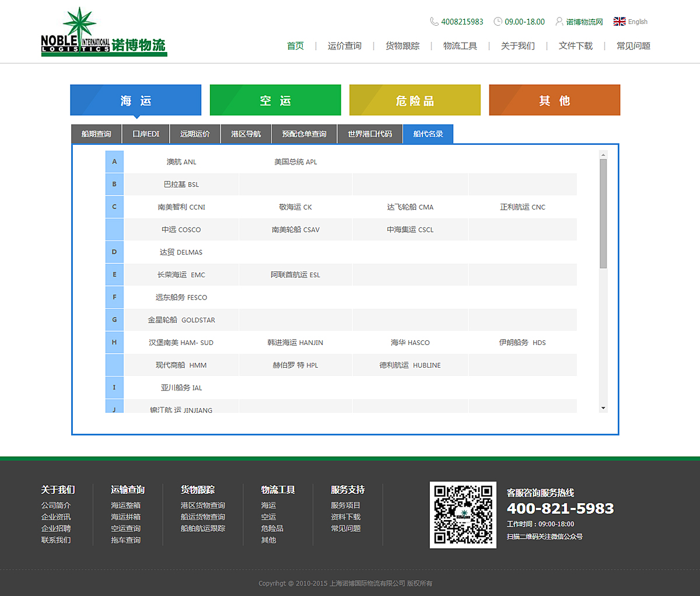This screenshot has width=700, height=596.
Task: Open 货物跟踪 navigation item
Action: pyautogui.click(x=402, y=46)
